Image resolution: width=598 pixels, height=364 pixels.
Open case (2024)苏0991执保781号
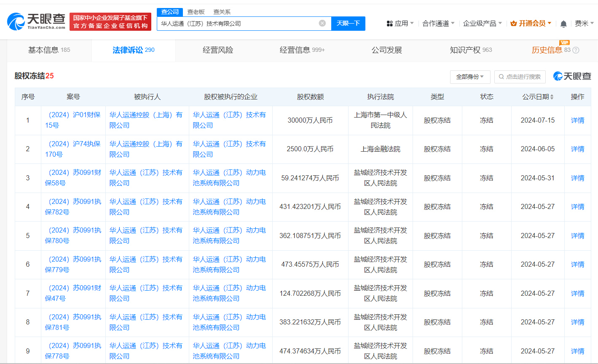pyautogui.click(x=73, y=322)
